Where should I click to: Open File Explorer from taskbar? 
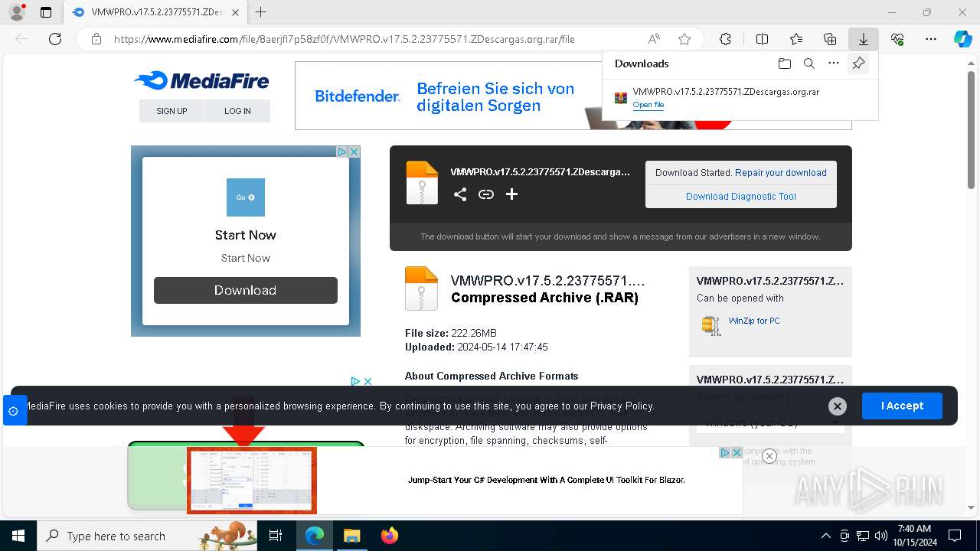(351, 536)
